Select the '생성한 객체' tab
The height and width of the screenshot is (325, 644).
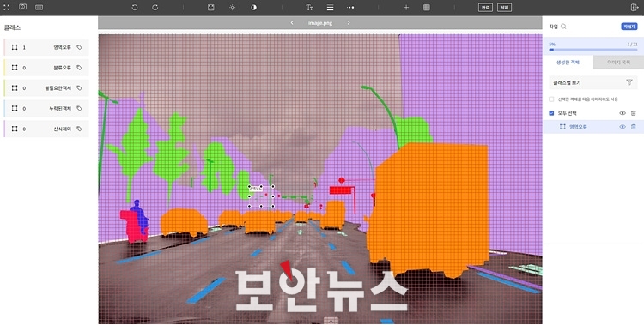click(568, 63)
